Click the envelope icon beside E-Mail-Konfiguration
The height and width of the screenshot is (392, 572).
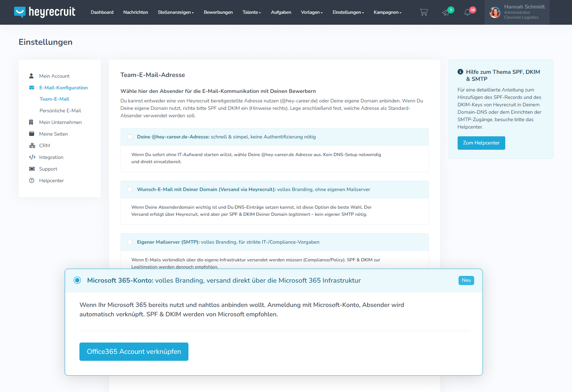pyautogui.click(x=32, y=88)
